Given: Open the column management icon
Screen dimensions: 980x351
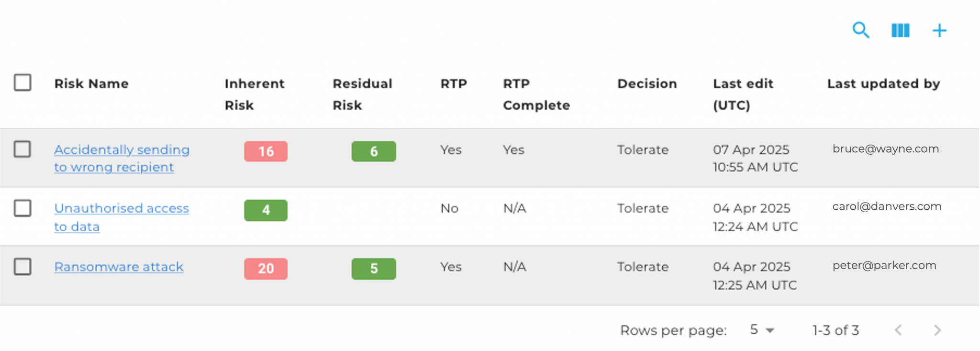Looking at the screenshot, I should point(900,30).
